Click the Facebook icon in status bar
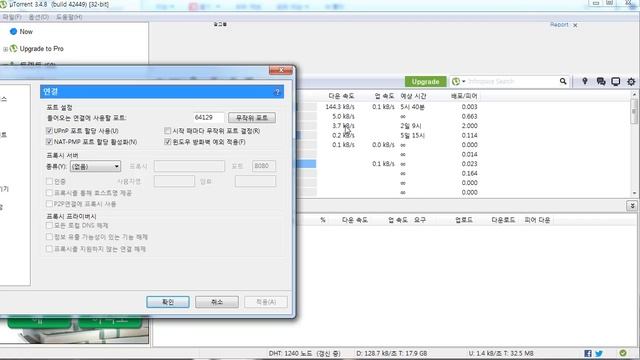Viewport: 640px width, 360px height. pyautogui.click(x=588, y=353)
